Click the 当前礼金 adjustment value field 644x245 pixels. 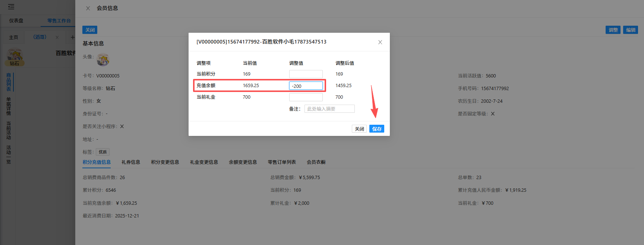(x=306, y=97)
